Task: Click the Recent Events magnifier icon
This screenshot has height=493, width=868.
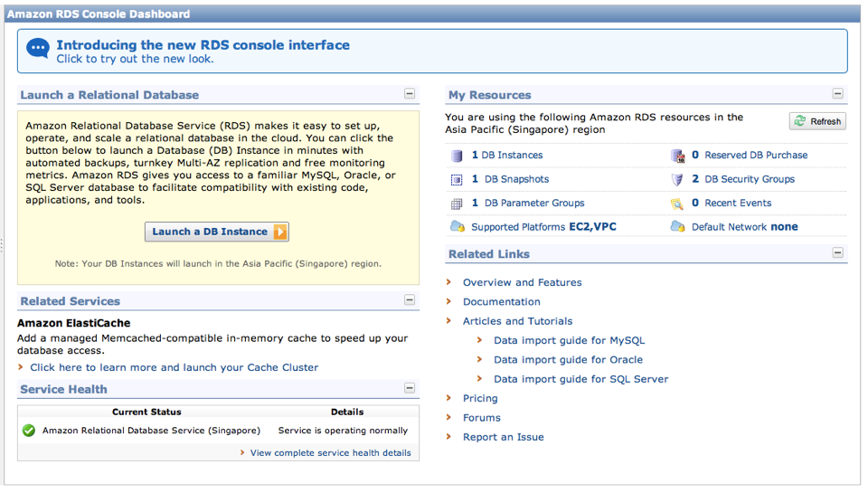Action: click(677, 204)
